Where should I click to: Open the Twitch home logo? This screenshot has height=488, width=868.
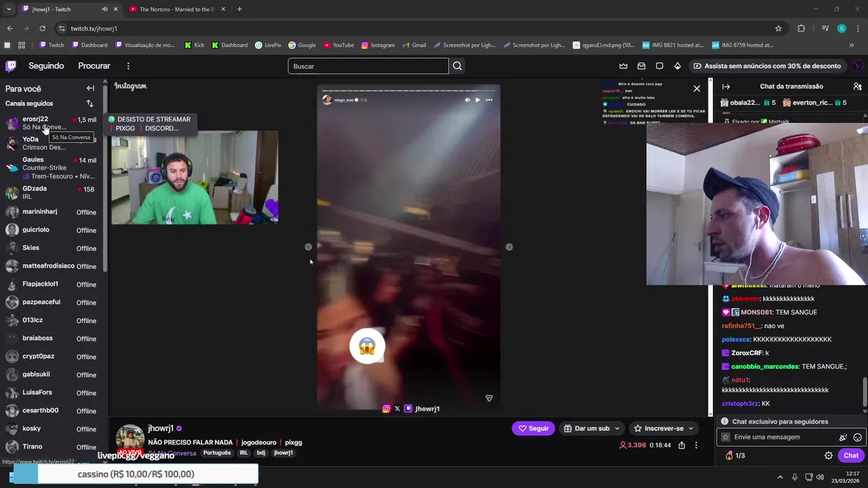point(11,66)
